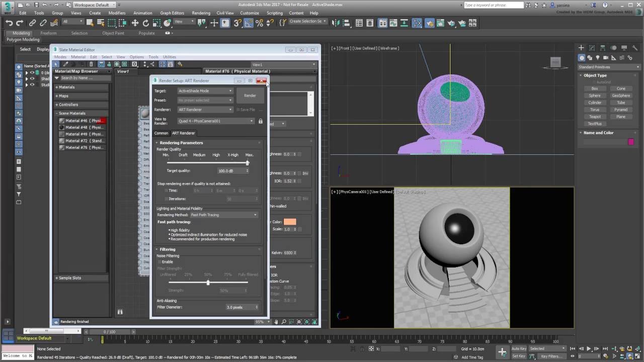Open the Workspace Default dropdown

[x=95, y=5]
